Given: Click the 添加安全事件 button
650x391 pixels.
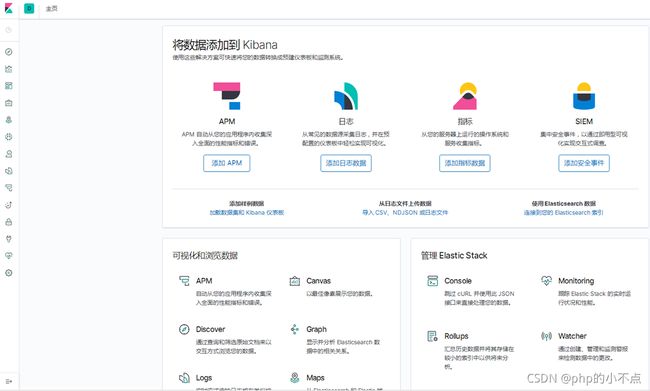Looking at the screenshot, I should pyautogui.click(x=584, y=163).
